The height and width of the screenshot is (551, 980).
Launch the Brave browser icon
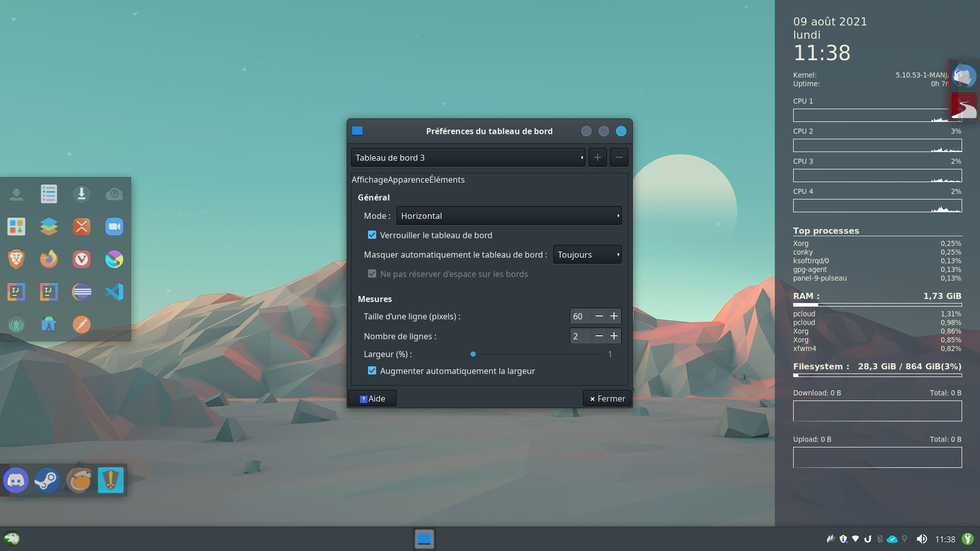click(x=16, y=259)
